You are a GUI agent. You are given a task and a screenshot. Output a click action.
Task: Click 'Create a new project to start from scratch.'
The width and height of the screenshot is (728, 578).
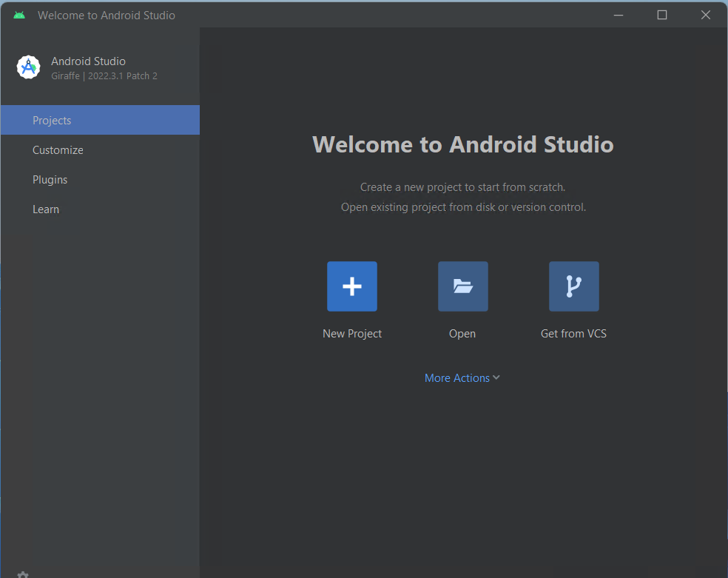click(x=463, y=187)
